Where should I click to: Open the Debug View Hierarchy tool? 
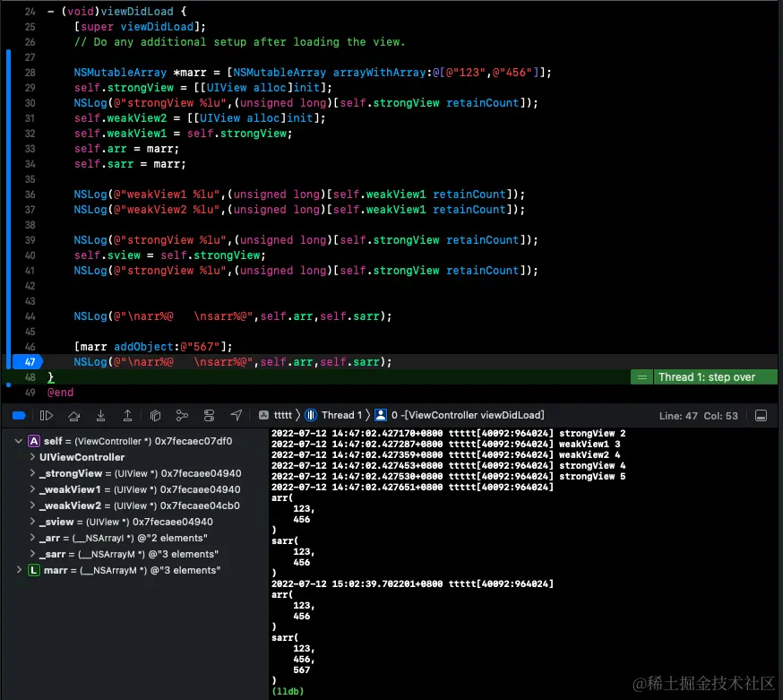coord(155,415)
